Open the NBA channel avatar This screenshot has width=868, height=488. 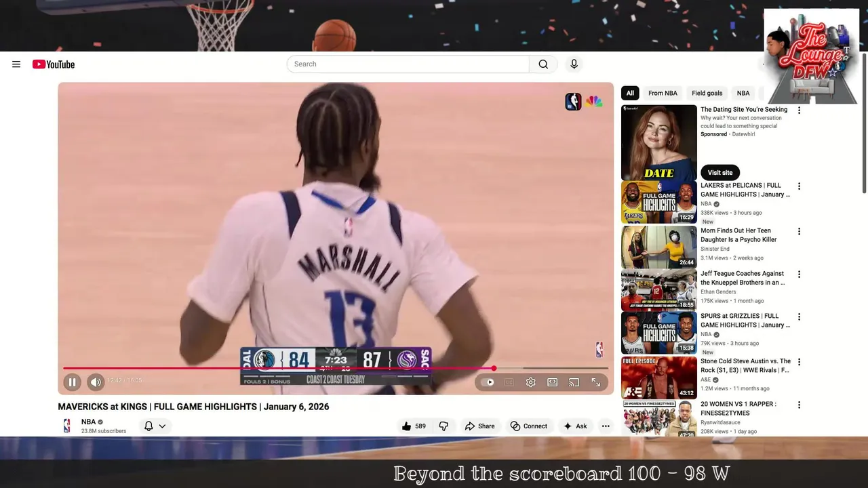click(66, 426)
